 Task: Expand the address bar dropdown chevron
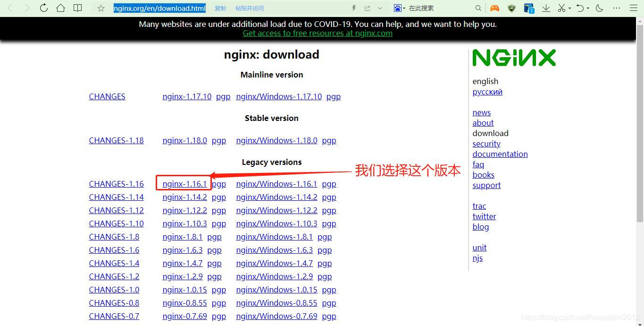[380, 8]
